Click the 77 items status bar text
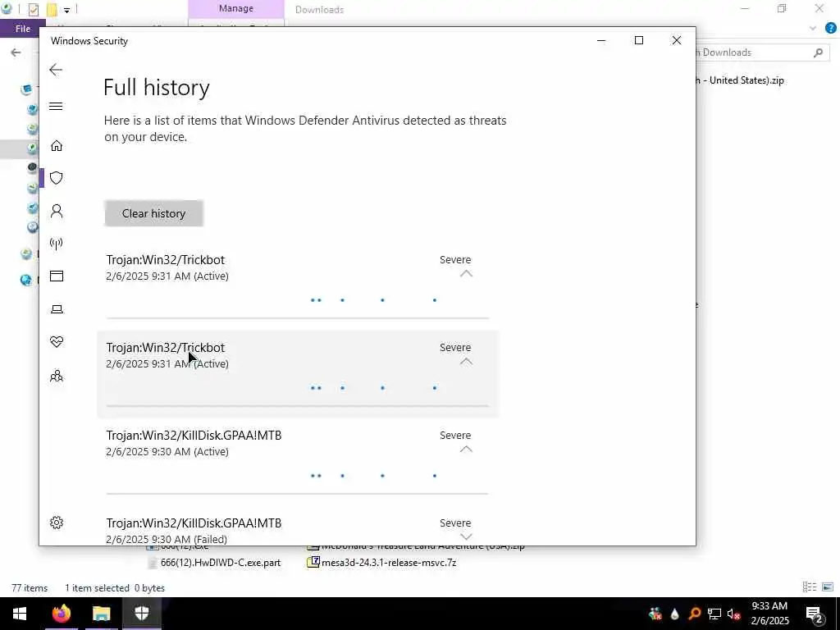Screen dimensions: 840x630 tap(30, 587)
